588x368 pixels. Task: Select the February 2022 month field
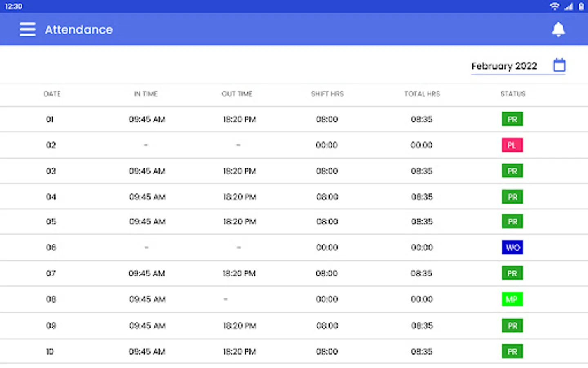(x=504, y=66)
